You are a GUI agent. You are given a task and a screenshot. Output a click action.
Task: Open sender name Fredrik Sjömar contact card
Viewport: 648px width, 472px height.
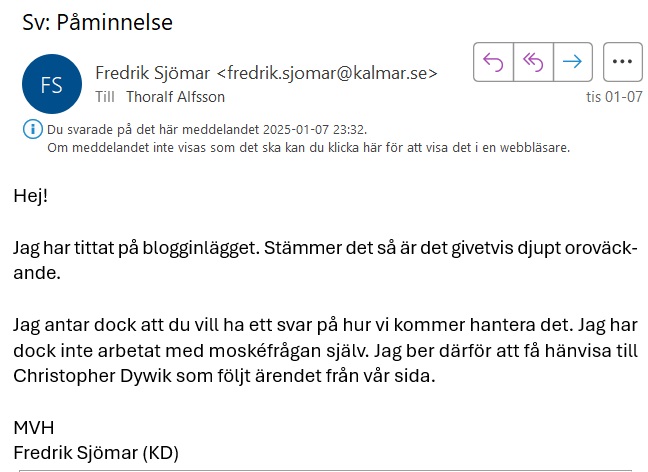pyautogui.click(x=153, y=73)
